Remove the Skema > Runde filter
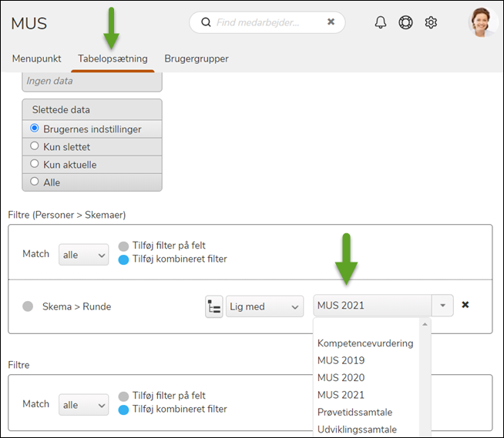This screenshot has height=438, width=504. (465, 305)
